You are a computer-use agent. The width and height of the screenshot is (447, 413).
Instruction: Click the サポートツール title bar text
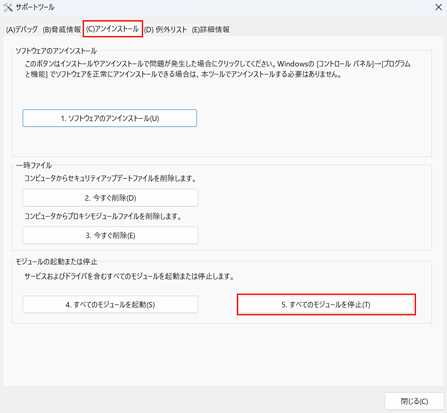[35, 7]
